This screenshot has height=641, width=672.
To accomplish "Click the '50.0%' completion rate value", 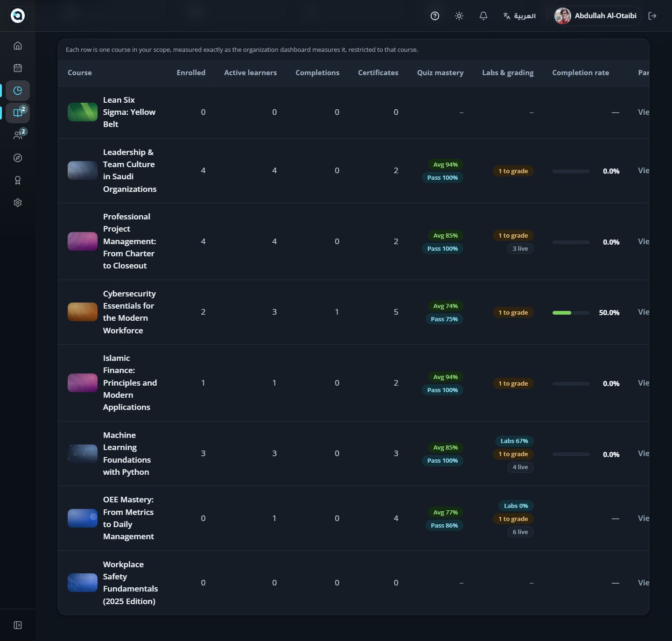I will 609,313.
